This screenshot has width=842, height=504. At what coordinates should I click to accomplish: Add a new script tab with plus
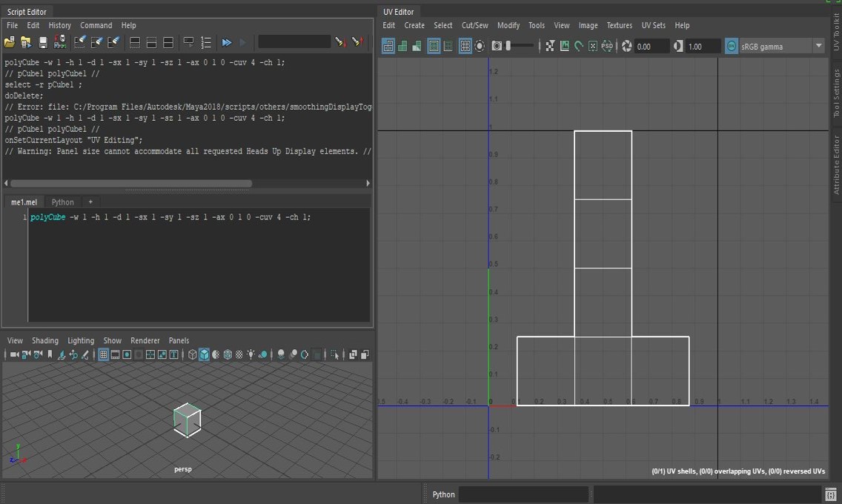pos(90,202)
